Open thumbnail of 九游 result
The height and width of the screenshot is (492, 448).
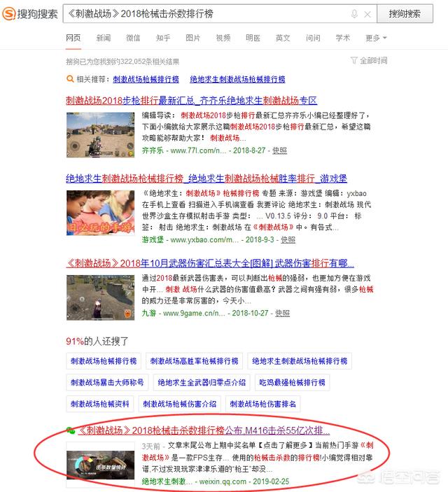pos(101,297)
